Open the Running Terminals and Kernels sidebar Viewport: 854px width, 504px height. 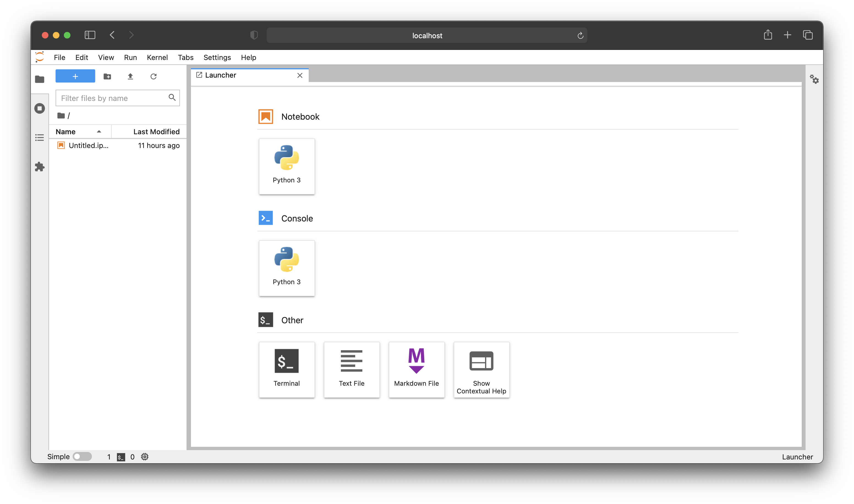pyautogui.click(x=40, y=109)
